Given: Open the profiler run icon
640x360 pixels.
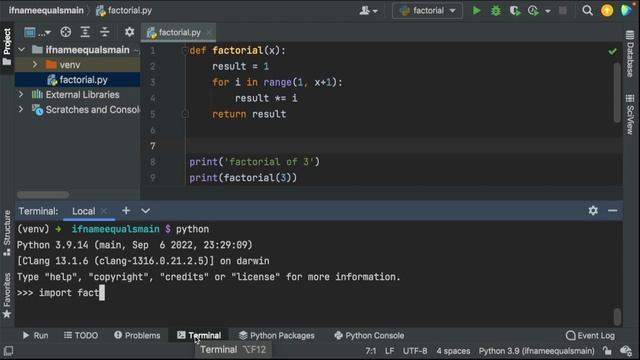Looking at the screenshot, I should [533, 11].
